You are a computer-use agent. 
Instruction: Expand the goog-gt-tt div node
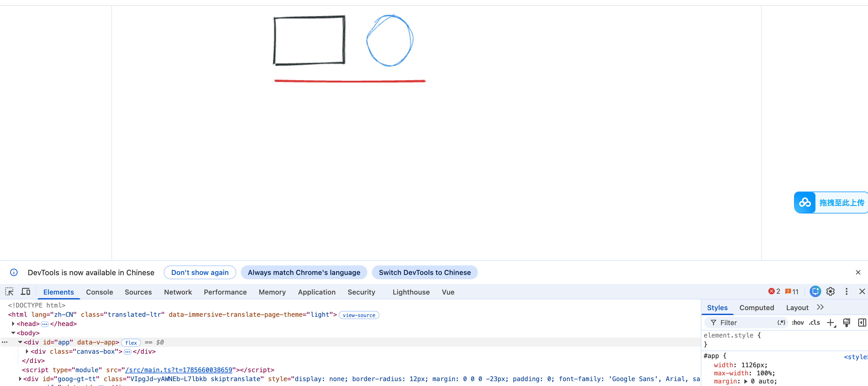(20, 379)
